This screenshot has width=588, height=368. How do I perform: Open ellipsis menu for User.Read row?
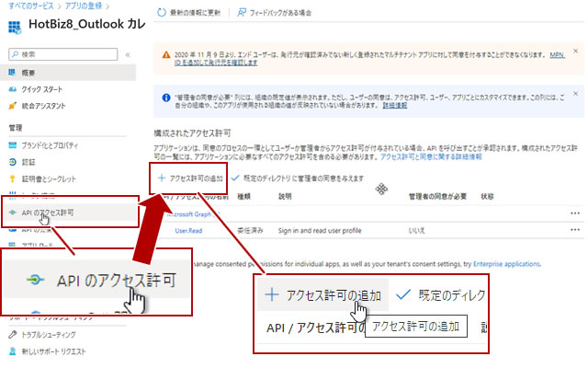pos(575,229)
